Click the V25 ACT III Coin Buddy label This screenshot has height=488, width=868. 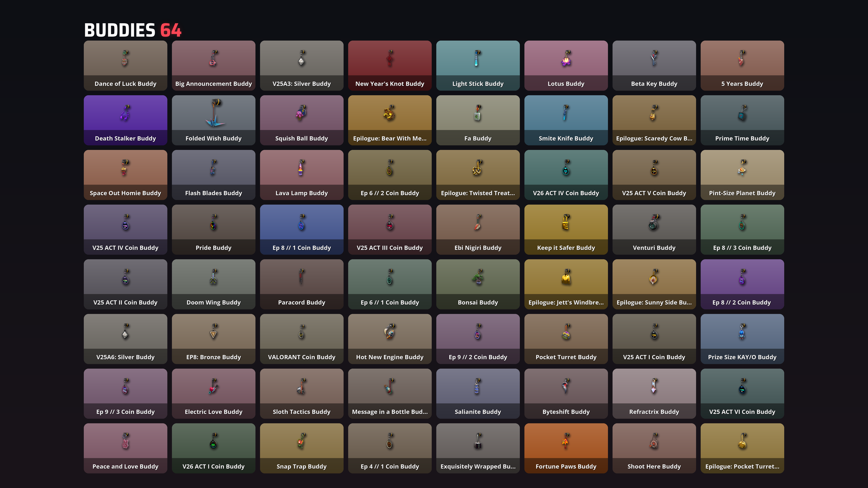tap(390, 248)
